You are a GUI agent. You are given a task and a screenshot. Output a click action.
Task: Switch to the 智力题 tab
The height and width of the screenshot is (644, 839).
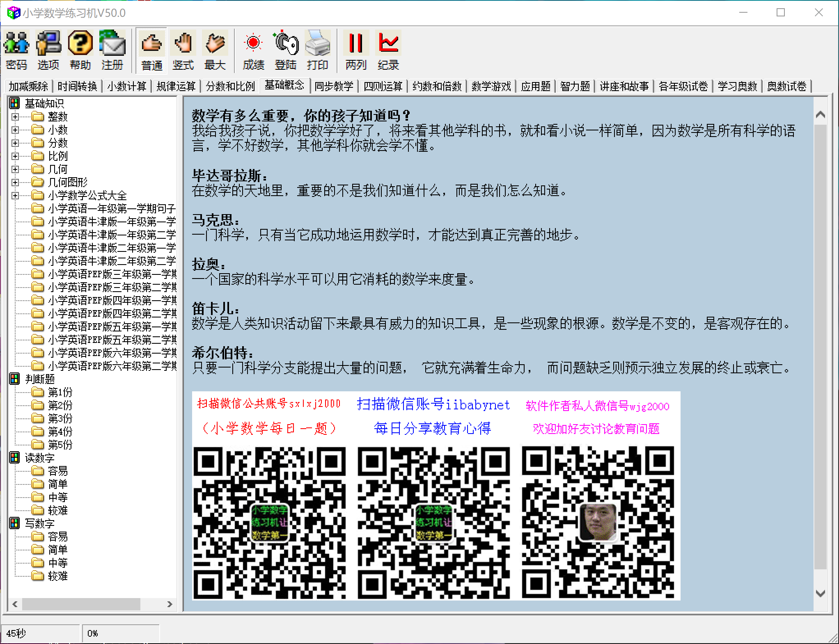575,86
